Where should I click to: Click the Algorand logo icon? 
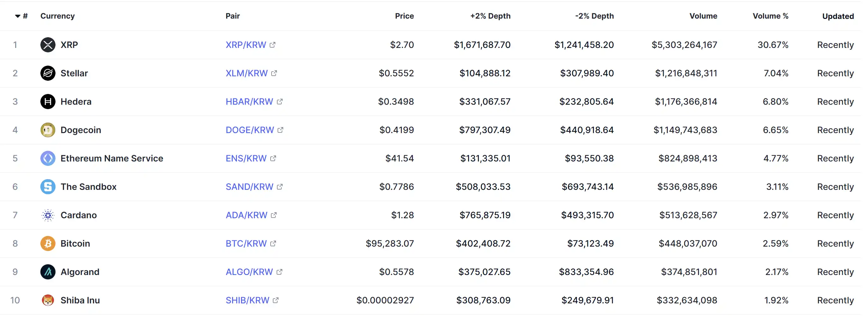coord(48,272)
